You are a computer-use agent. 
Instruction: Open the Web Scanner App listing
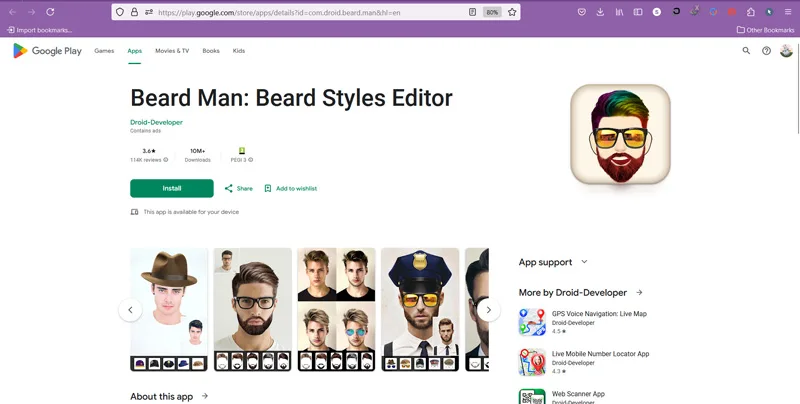578,394
